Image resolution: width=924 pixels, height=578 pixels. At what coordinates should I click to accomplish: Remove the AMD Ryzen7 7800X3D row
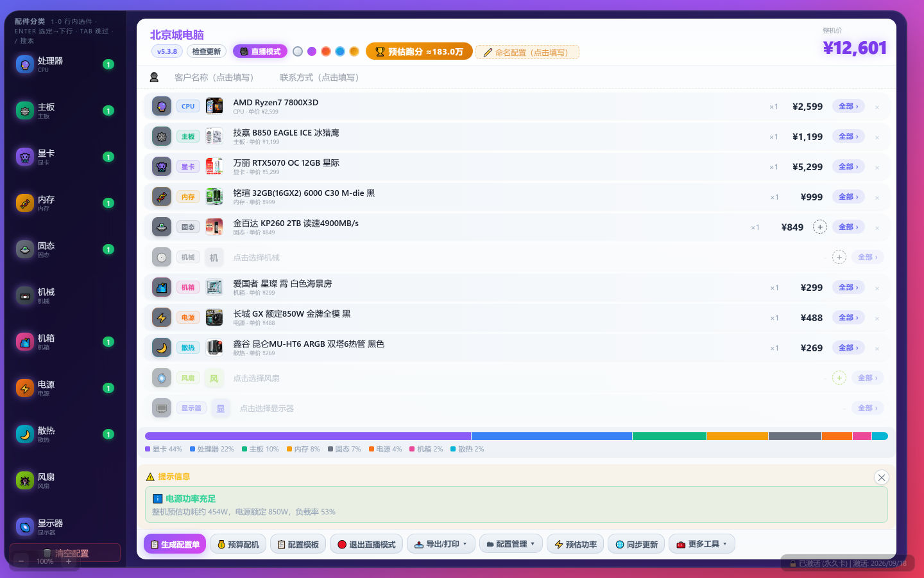(877, 107)
